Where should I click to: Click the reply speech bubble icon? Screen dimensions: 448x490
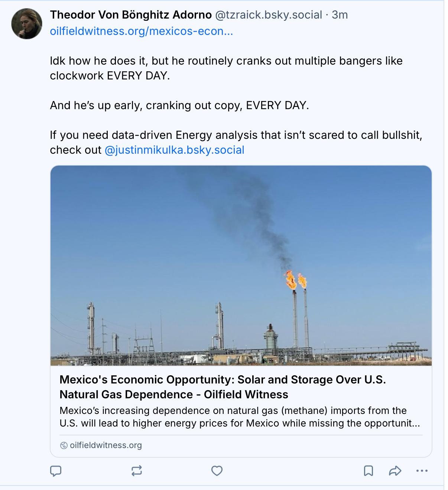coord(56,471)
